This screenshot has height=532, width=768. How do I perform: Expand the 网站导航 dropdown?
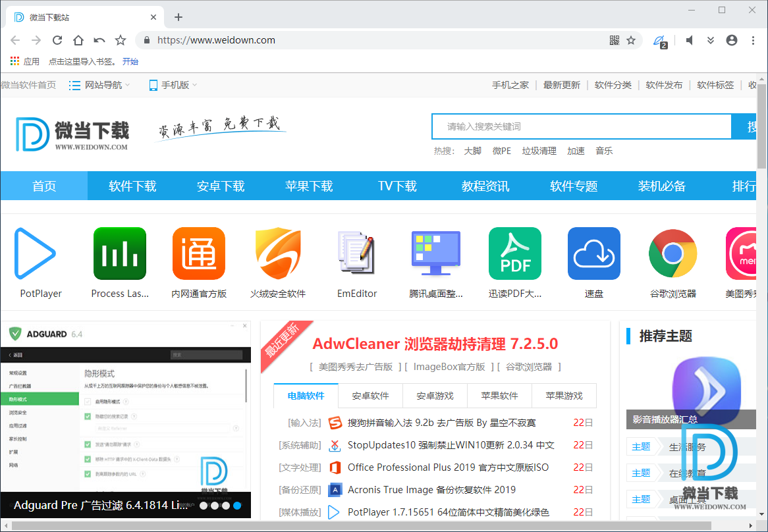(x=99, y=85)
